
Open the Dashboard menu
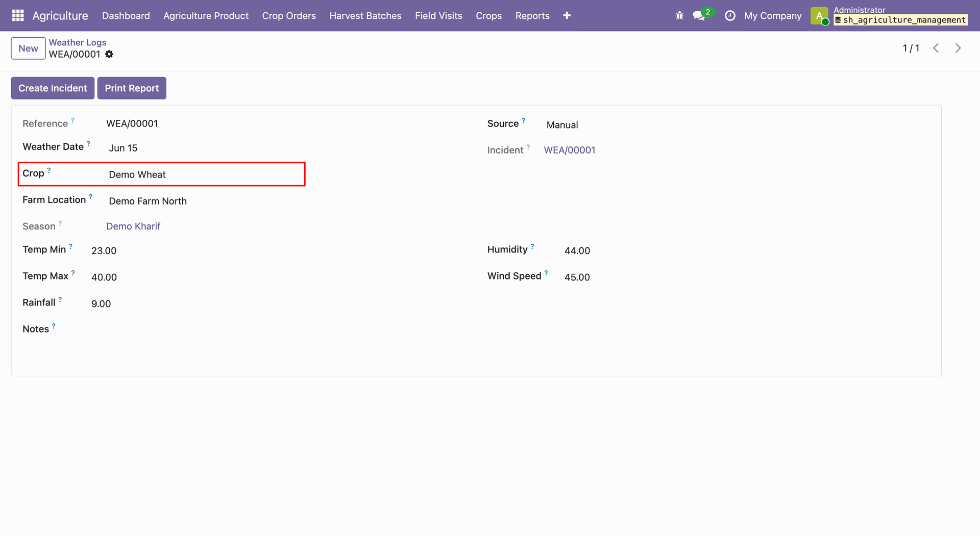point(126,15)
